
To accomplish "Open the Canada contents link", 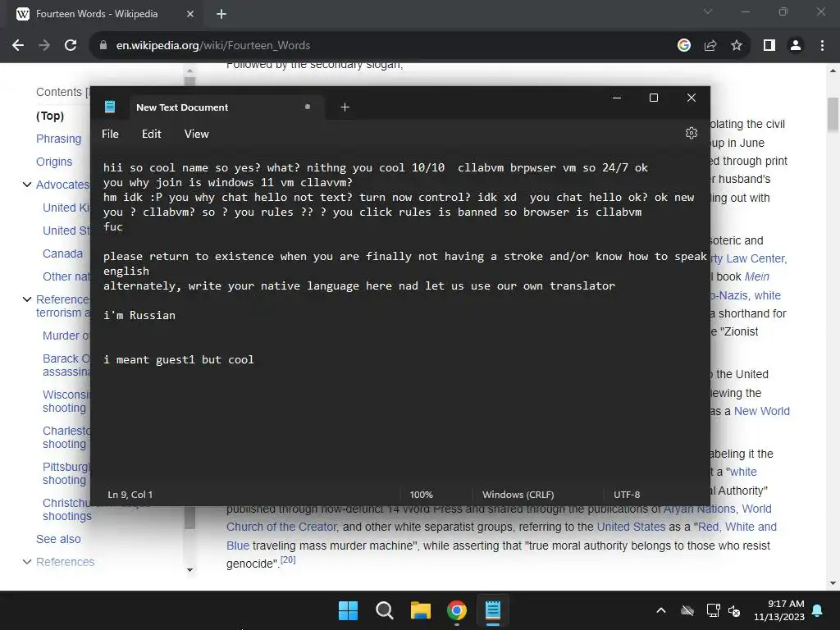I will (62, 253).
